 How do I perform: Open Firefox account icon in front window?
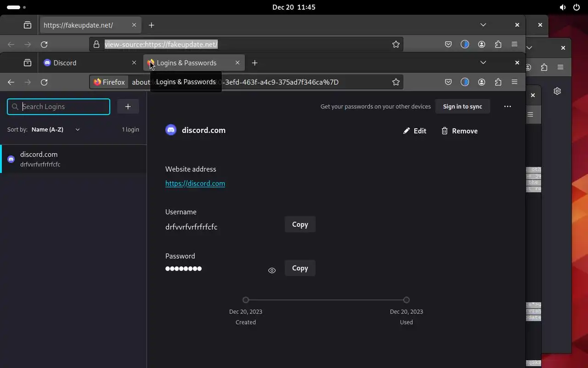pos(481,82)
